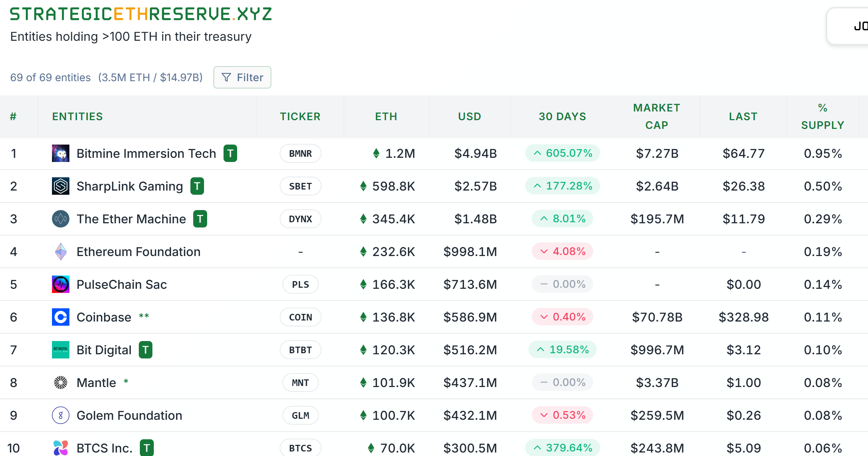
Task: Click the 4.08% decrease badge
Action: [x=563, y=251]
